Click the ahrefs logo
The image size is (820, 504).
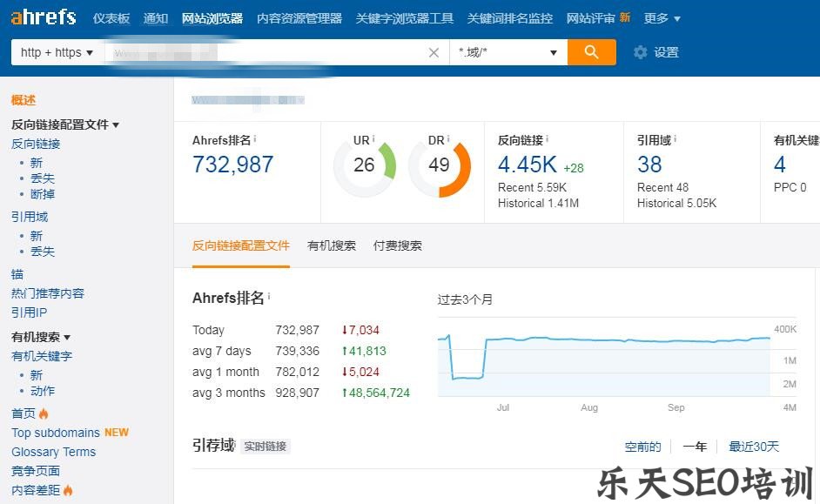tap(44, 16)
